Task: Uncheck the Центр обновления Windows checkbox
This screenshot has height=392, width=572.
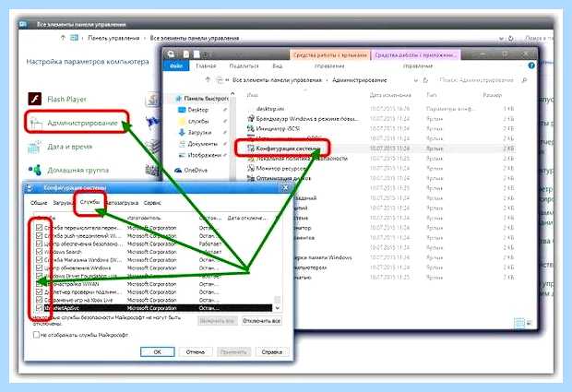Action: (40, 267)
